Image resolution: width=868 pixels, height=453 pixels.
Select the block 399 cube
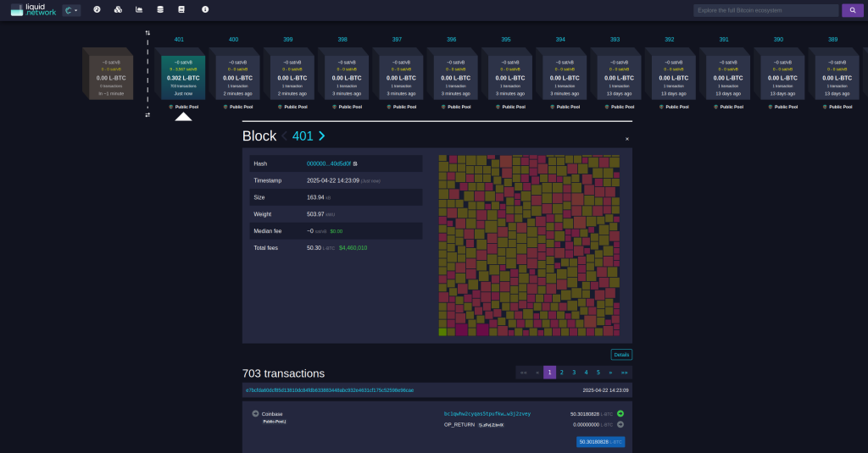click(290, 74)
